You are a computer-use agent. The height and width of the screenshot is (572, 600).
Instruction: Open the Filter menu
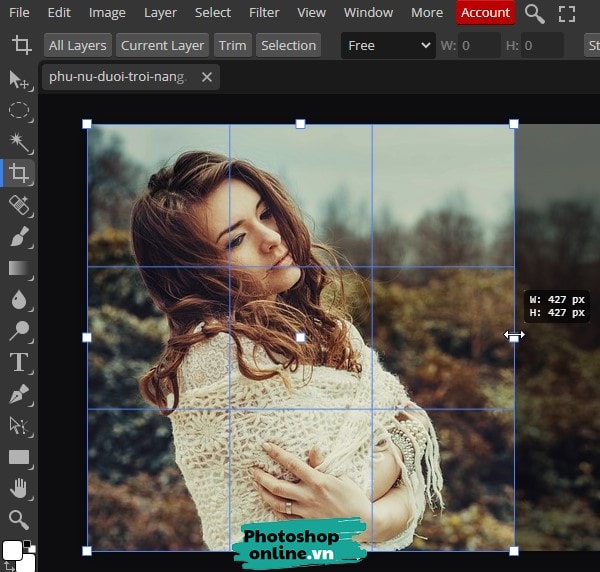pyautogui.click(x=264, y=13)
